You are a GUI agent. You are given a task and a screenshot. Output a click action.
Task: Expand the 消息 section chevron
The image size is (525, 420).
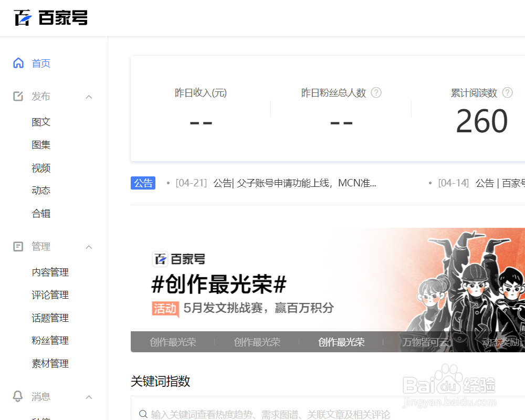click(89, 397)
